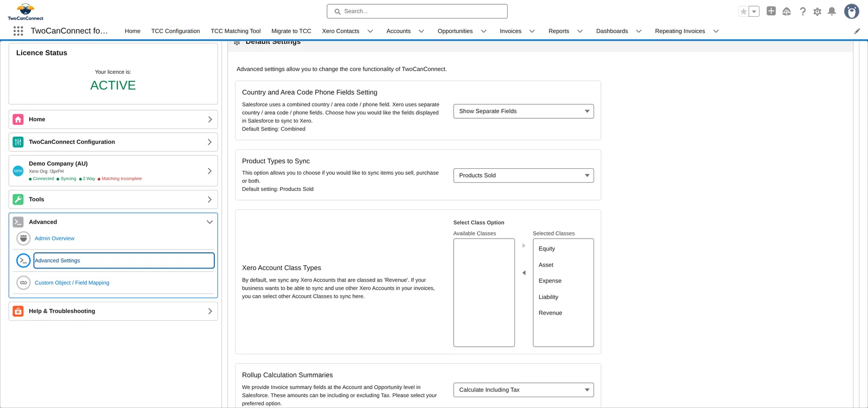This screenshot has height=408, width=868.
Task: Open the favorites list dropdown arrow
Action: tap(754, 11)
